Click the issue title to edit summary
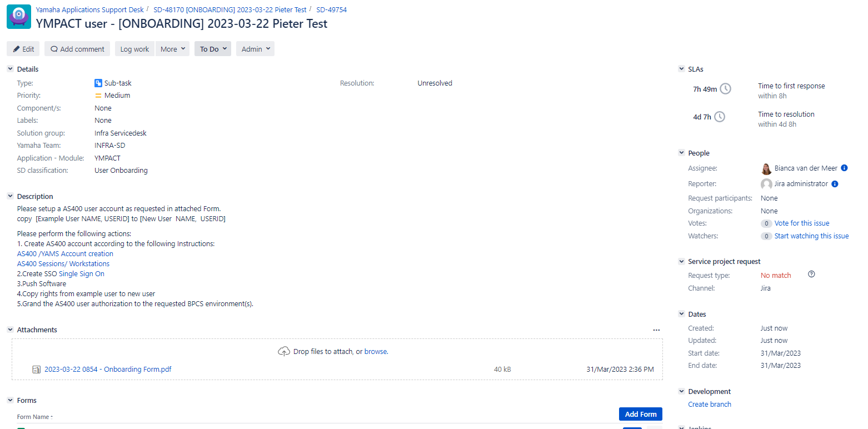The image size is (868, 429). coord(182,24)
